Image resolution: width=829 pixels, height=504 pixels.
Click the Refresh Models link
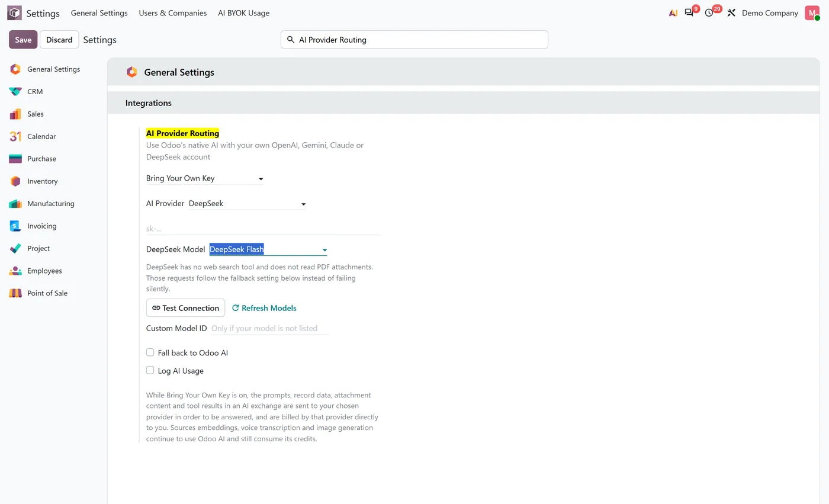pos(264,308)
